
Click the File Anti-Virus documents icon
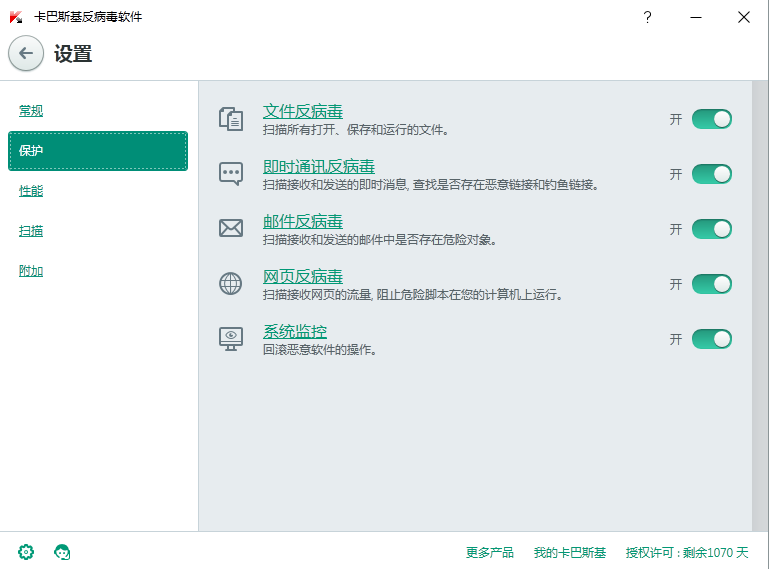231,119
